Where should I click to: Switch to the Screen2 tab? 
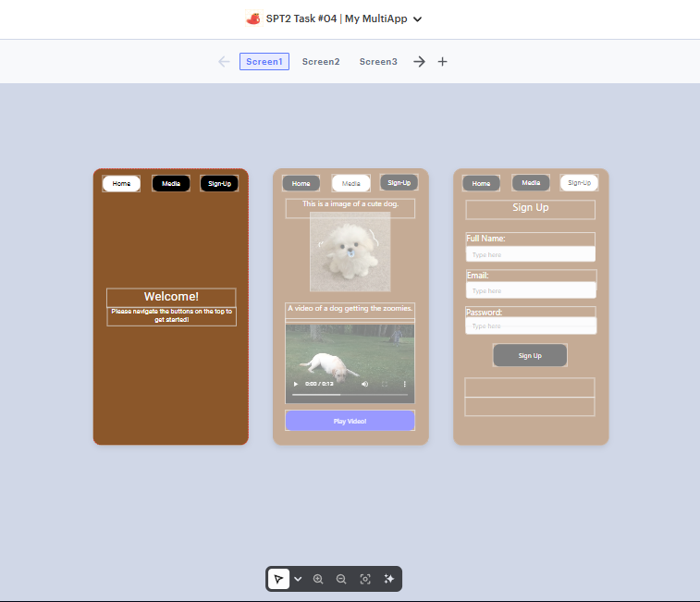(321, 62)
